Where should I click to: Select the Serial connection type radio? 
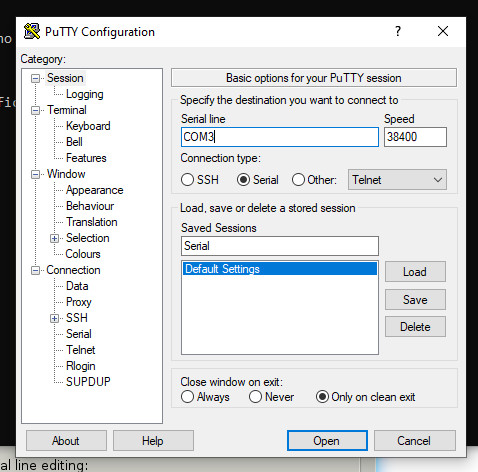point(243,180)
